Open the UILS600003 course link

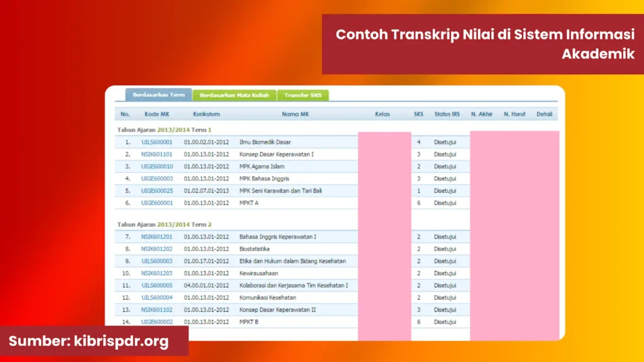click(157, 261)
